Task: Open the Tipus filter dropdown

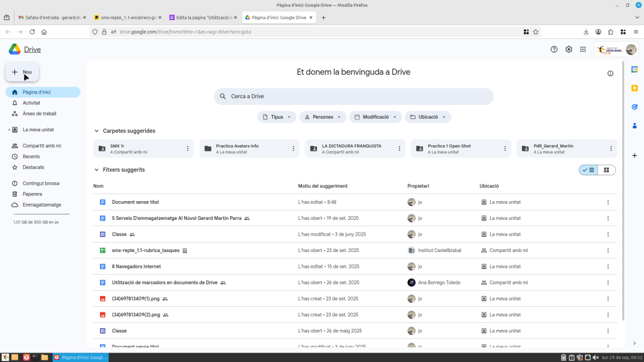Action: click(277, 117)
